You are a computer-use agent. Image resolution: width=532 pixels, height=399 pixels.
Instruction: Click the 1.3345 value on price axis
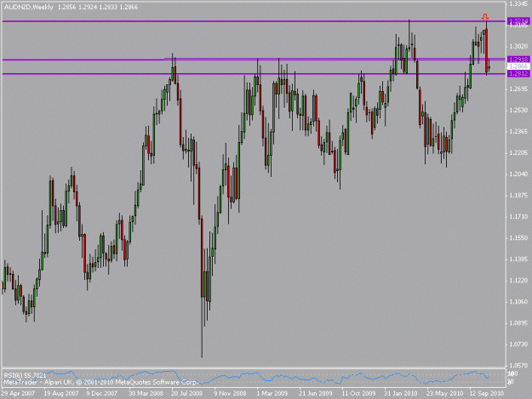518,3
